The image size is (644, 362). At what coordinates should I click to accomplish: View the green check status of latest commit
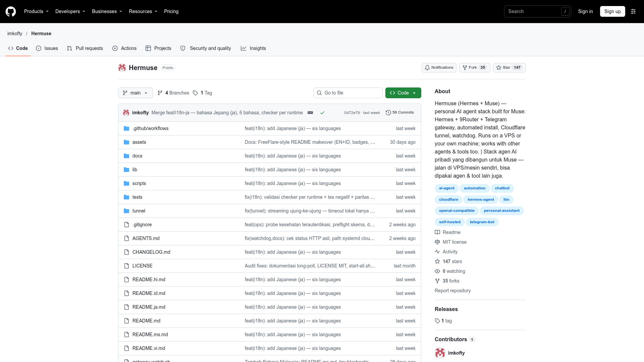[x=322, y=113]
